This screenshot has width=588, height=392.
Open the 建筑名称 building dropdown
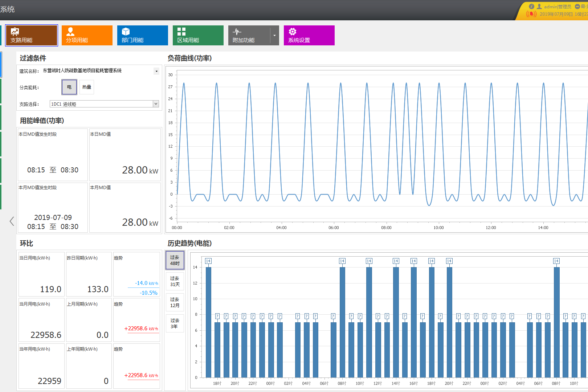click(x=156, y=71)
